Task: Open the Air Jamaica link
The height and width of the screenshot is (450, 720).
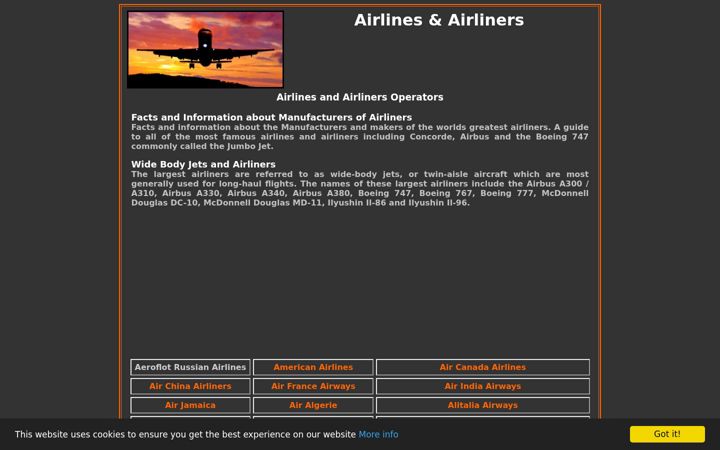Action: pyautogui.click(x=190, y=405)
